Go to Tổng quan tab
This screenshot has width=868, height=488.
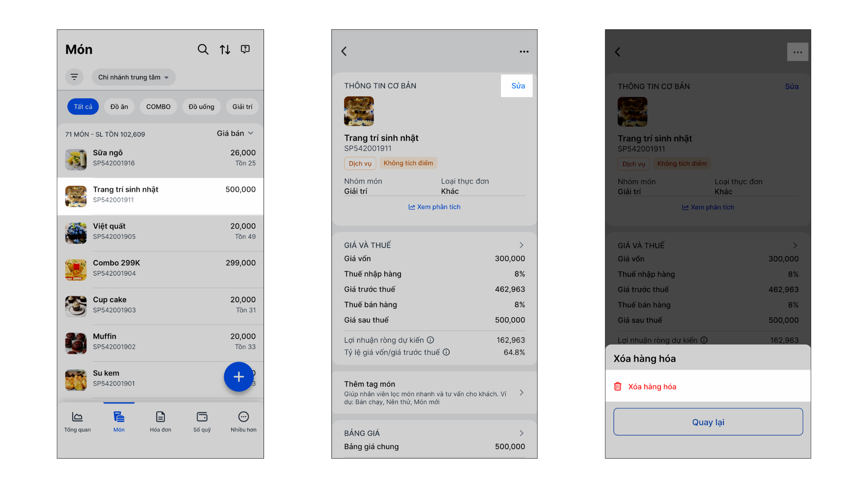coord(77,422)
